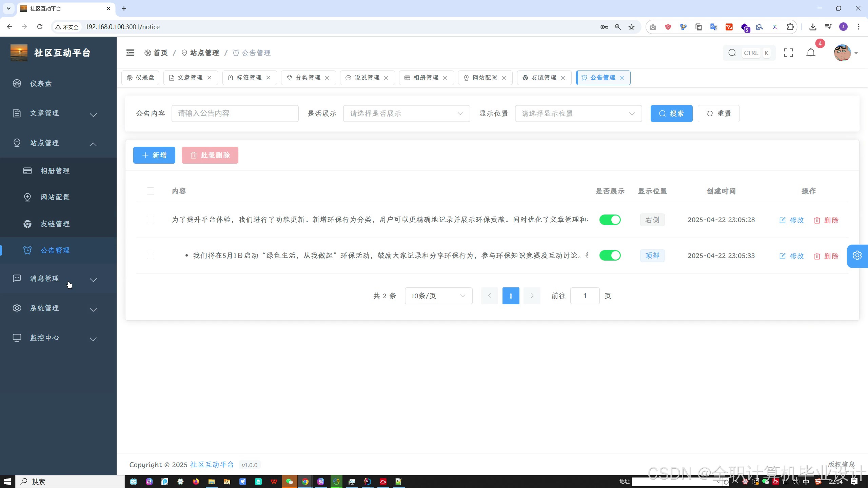868x488 pixels.
Task: Click the bookmark star icon in the address bar
Action: click(631, 27)
